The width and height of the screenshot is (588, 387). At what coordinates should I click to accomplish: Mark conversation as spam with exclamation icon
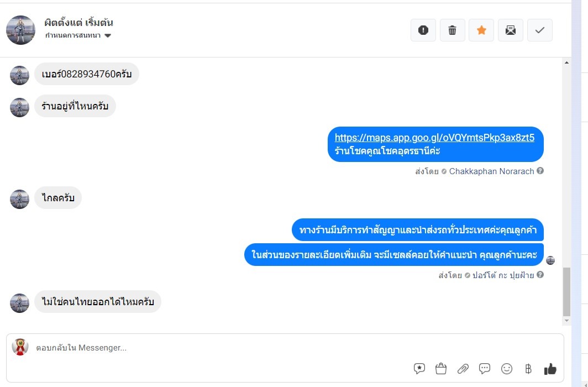[x=423, y=30]
